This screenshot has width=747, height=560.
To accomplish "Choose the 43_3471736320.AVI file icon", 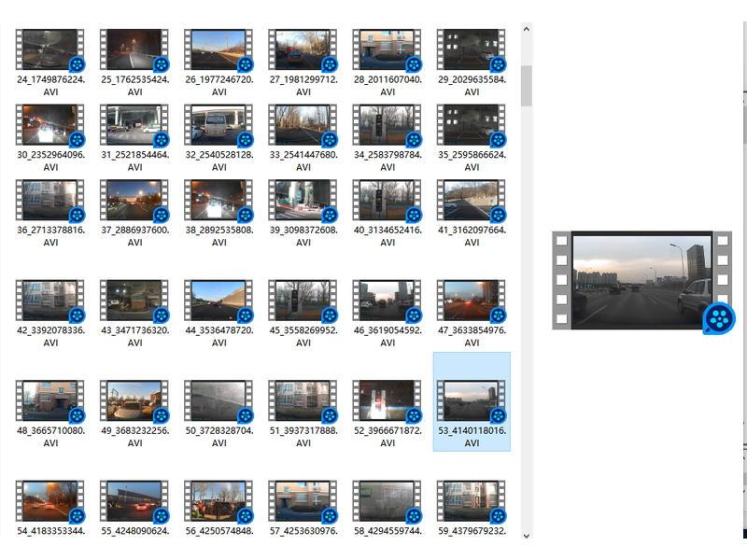I will (134, 301).
